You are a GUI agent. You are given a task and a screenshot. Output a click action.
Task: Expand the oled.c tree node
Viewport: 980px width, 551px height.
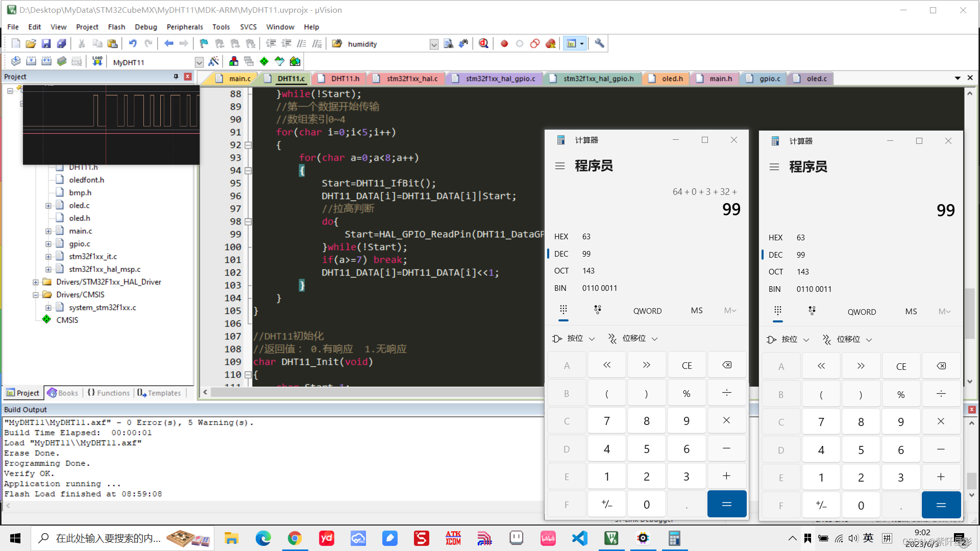coord(48,206)
